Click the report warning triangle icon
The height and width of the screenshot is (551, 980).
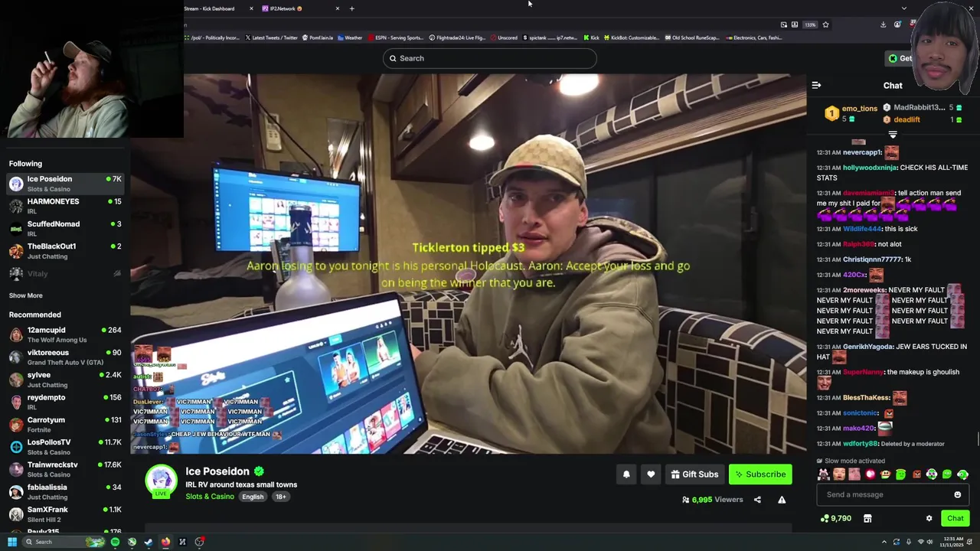pos(782,500)
